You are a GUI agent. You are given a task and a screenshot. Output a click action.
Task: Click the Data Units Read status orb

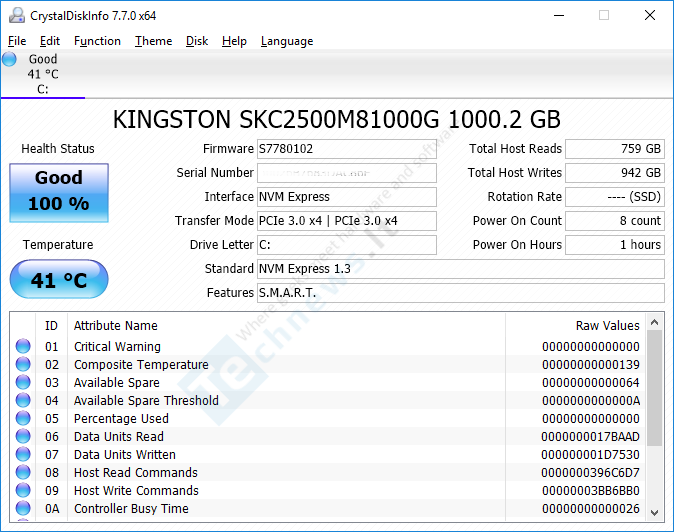coord(23,436)
